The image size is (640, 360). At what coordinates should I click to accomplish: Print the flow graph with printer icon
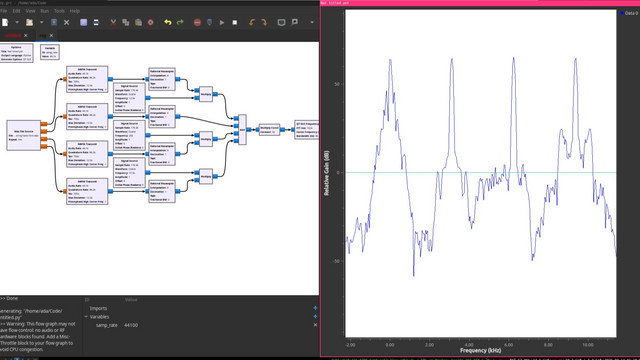[x=96, y=22]
